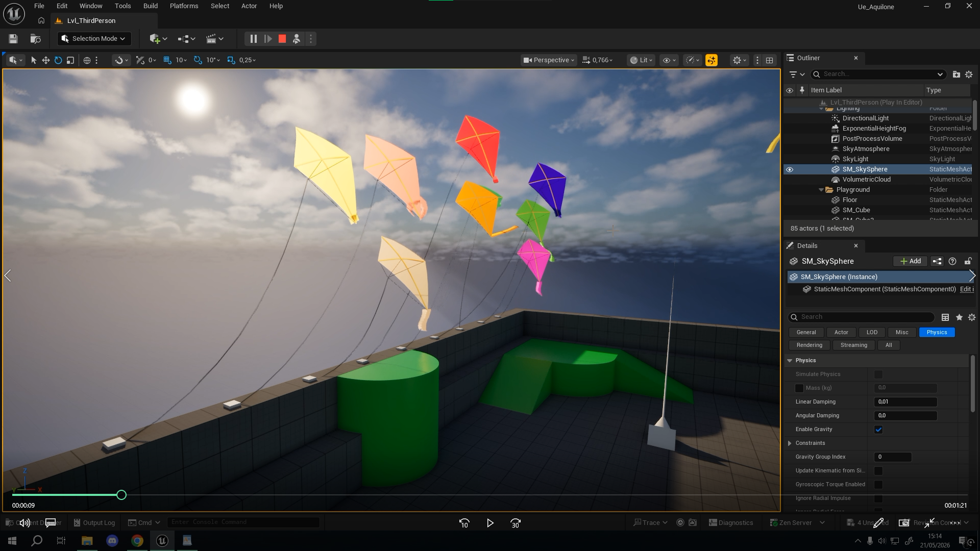The width and height of the screenshot is (980, 551).
Task: Select the LOD filter tab in Details
Action: [x=872, y=332]
